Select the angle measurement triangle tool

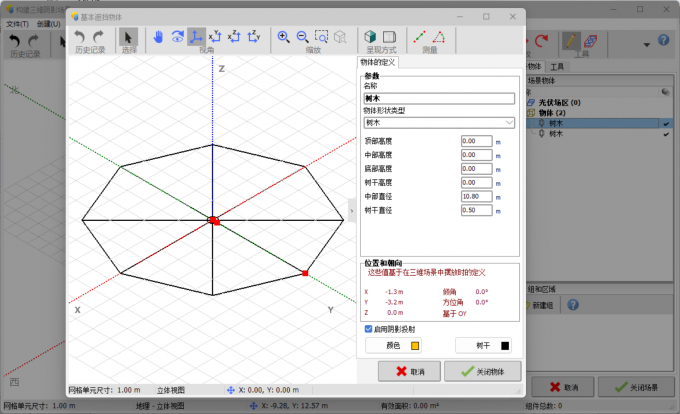(438, 37)
